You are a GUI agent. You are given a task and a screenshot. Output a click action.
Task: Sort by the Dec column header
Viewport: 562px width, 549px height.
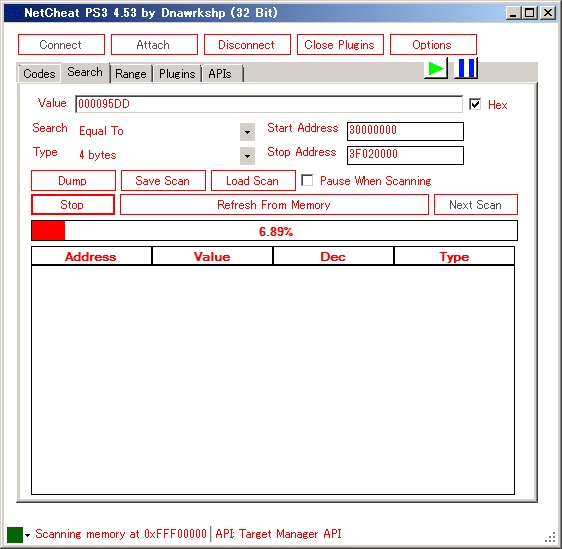coord(333,256)
